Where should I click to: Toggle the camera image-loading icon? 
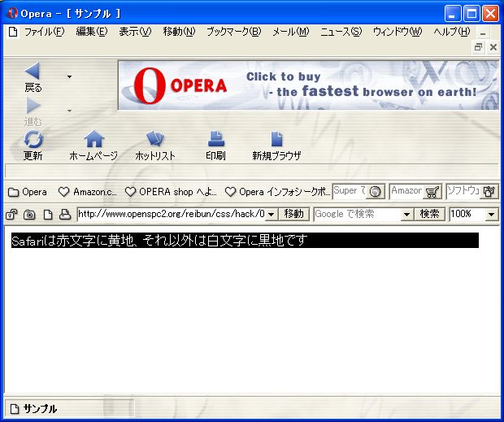[x=29, y=215]
